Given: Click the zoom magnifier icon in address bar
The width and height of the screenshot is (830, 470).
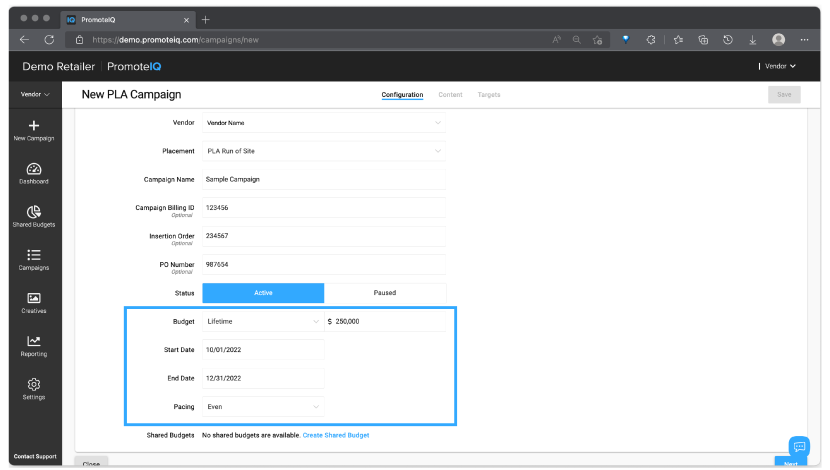Looking at the screenshot, I should 576,40.
